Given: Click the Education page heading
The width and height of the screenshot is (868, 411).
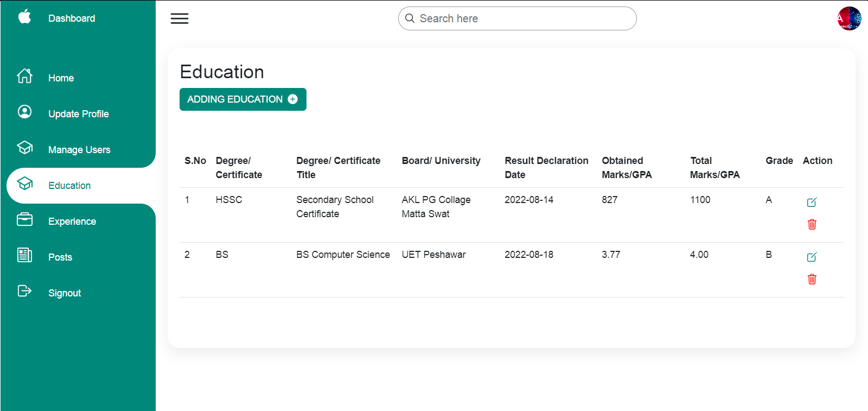Looking at the screenshot, I should (222, 72).
